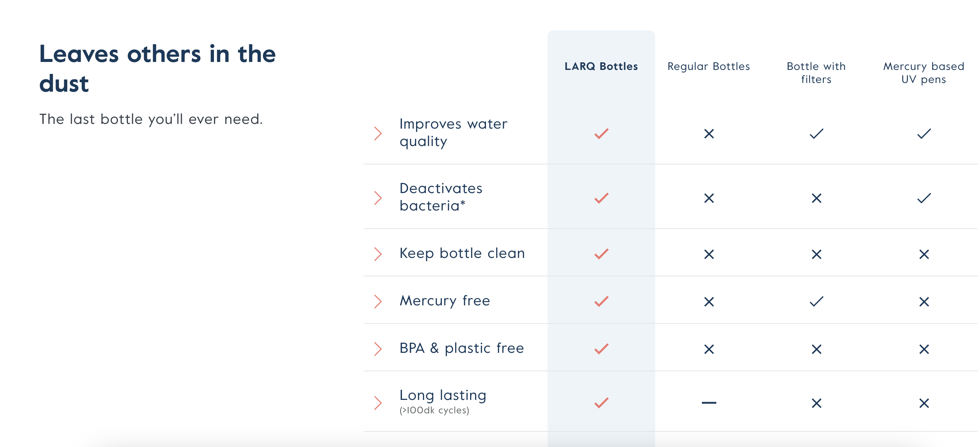Viewport: 980px width, 447px height.
Task: Expand the Deactivates bacteria row chevron
Action: click(x=378, y=198)
